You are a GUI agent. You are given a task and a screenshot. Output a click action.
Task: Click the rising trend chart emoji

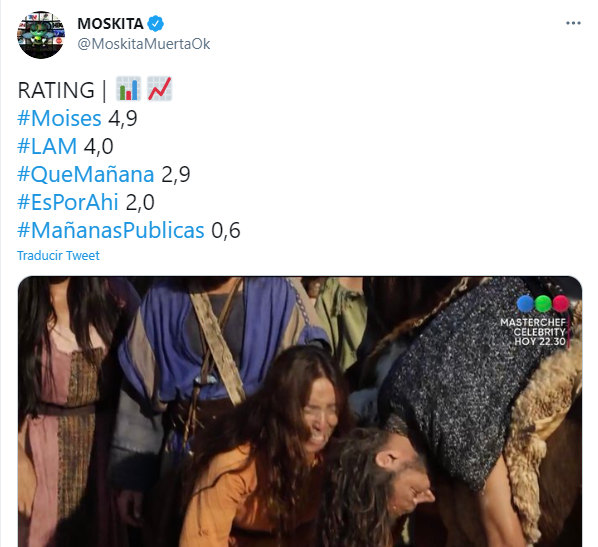(x=159, y=89)
